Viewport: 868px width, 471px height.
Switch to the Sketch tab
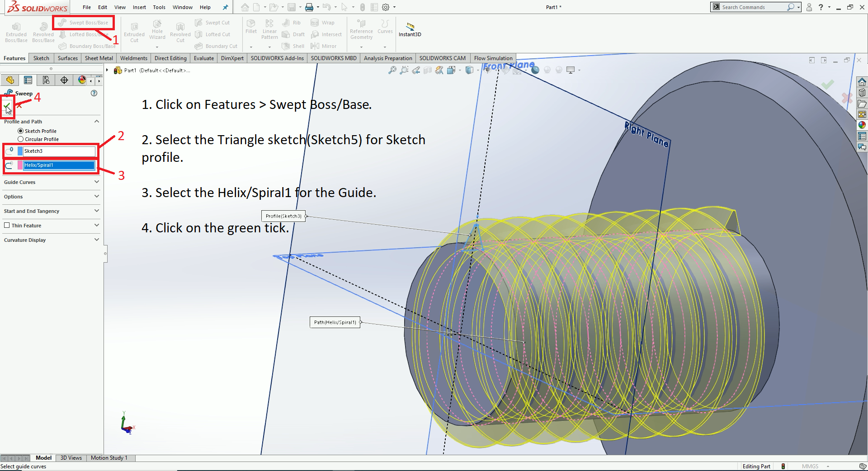coord(41,58)
